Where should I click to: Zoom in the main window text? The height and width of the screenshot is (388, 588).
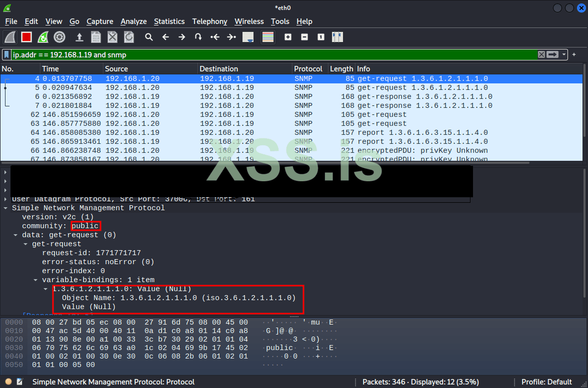(288, 37)
